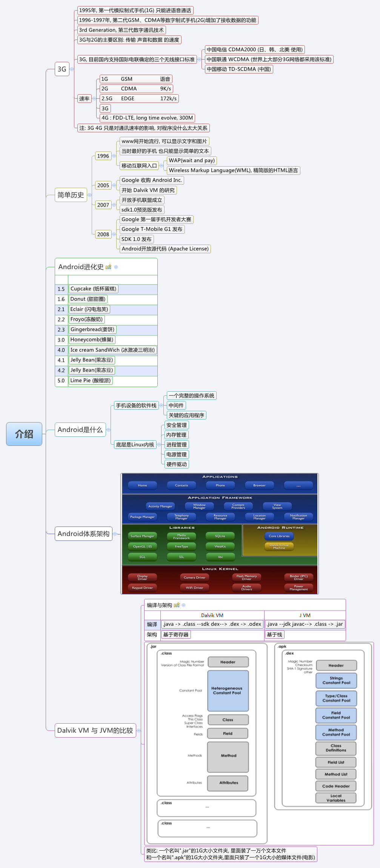Collapse the 2005 node toggle
This screenshot has width=380, height=868.
click(x=114, y=185)
